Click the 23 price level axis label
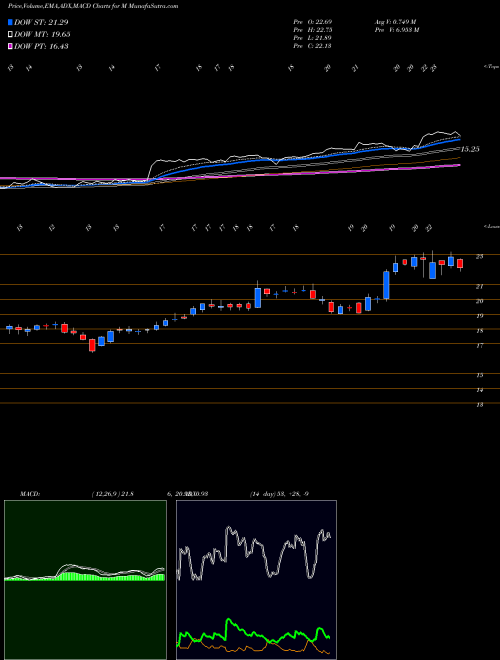The width and height of the screenshot is (500, 660). pos(480,256)
